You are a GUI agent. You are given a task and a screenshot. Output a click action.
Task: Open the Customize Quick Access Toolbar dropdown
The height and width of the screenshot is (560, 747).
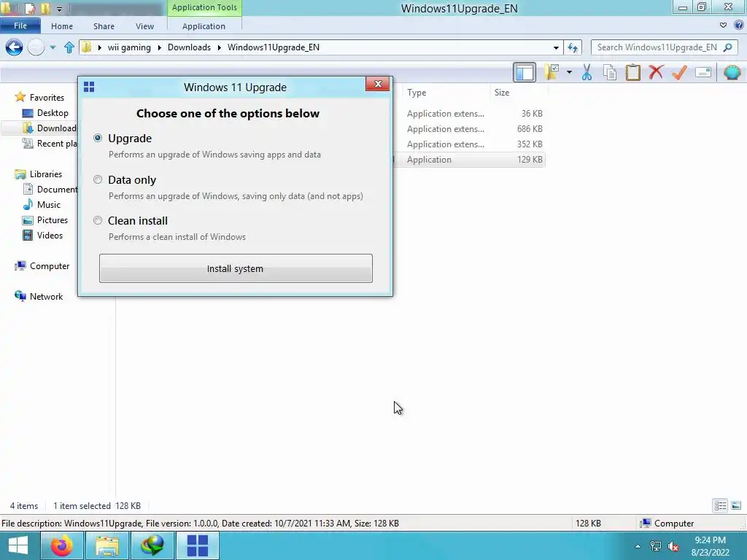click(59, 9)
